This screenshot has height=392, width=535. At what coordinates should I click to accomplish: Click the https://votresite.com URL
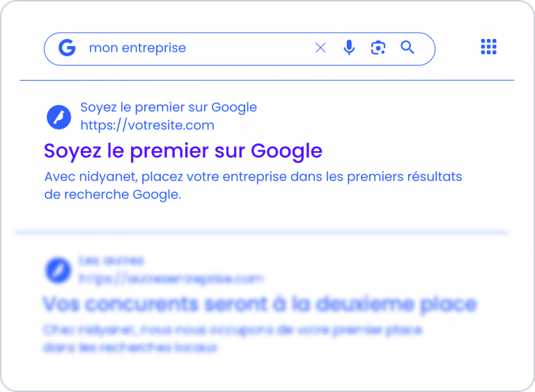click(x=147, y=126)
